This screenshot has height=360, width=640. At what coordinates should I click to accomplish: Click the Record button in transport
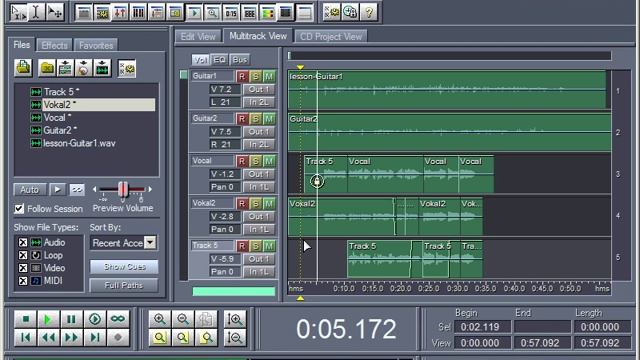(x=118, y=338)
